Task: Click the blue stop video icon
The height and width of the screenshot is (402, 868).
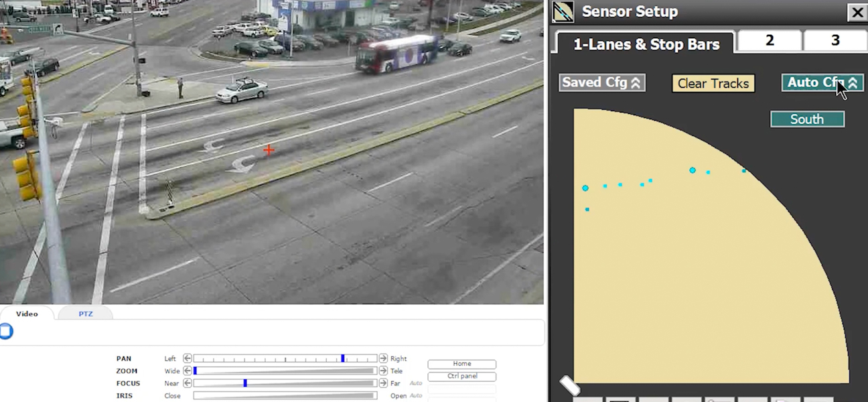Action: [5, 331]
